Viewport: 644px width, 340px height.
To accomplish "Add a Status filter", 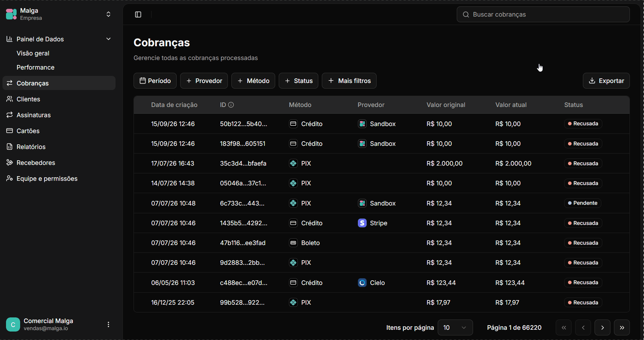I will (299, 81).
